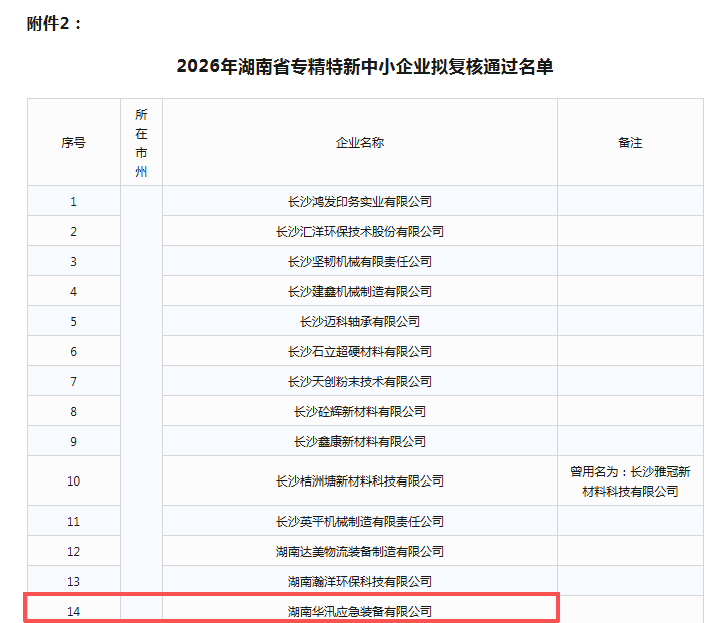Select company 长沙石立超硬材料有限公司
The height and width of the screenshot is (623, 707).
click(x=360, y=351)
